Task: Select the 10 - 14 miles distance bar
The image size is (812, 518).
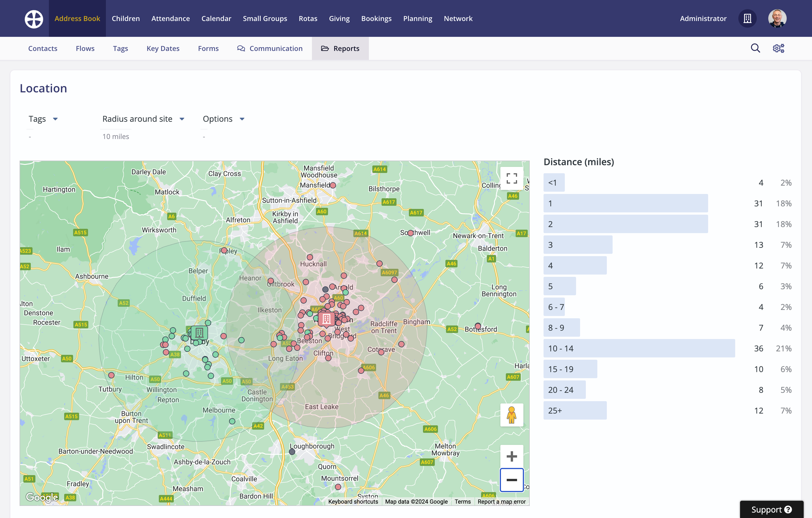Action: [639, 348]
